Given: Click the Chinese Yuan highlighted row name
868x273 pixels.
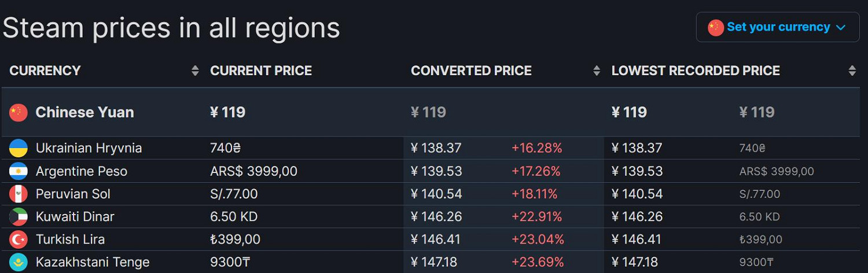Looking at the screenshot, I should tap(84, 112).
